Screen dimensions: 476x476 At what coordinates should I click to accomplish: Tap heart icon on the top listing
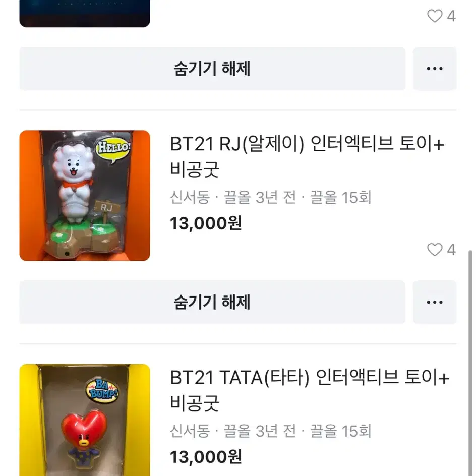coord(435,16)
